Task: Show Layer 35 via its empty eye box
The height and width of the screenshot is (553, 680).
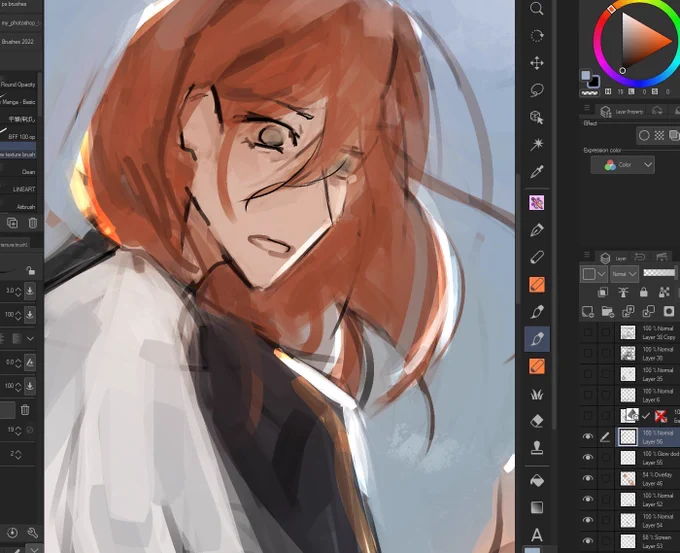Action: click(x=588, y=374)
